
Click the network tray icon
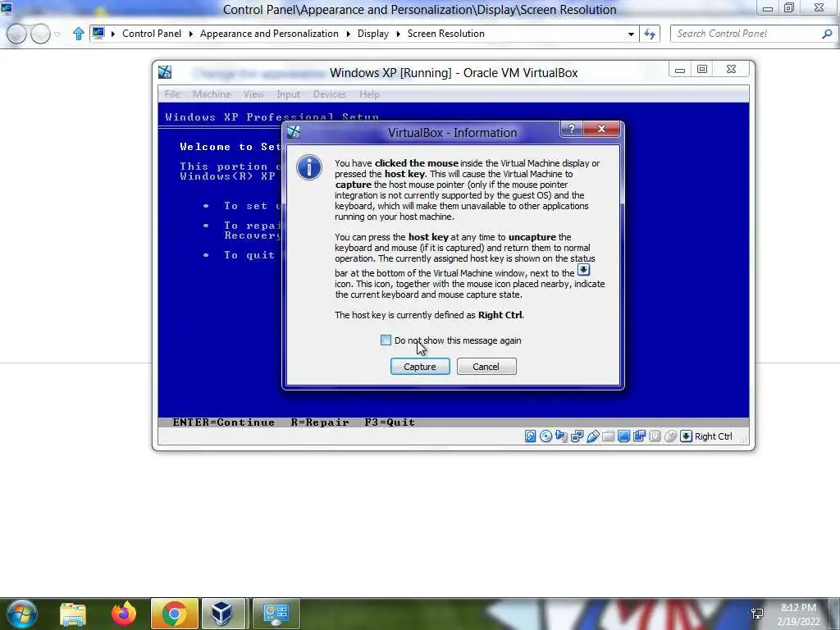[757, 614]
